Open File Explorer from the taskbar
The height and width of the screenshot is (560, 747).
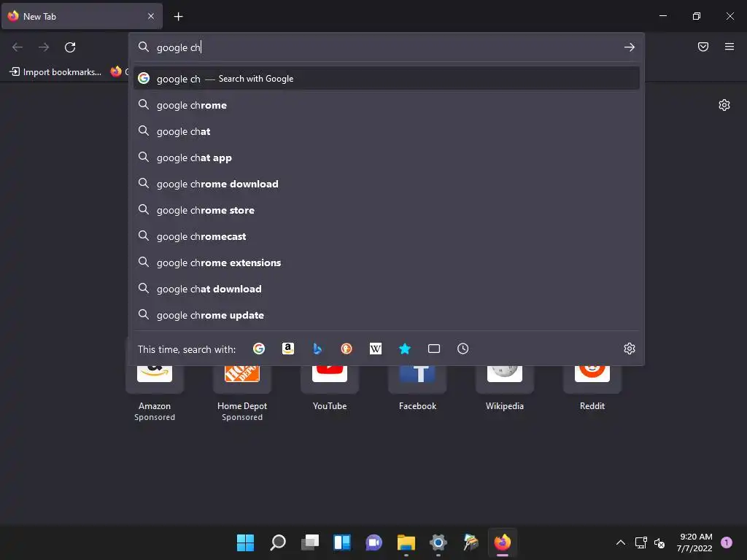pyautogui.click(x=406, y=542)
